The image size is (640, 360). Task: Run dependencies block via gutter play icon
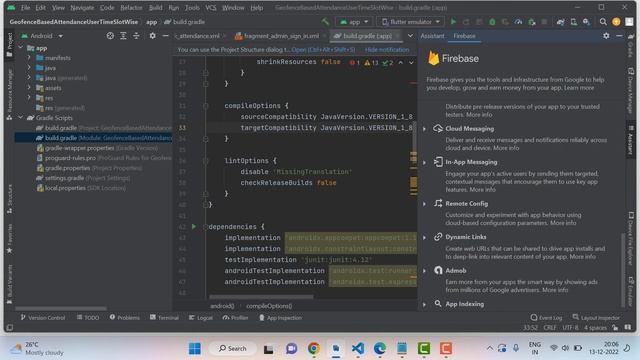(194, 227)
